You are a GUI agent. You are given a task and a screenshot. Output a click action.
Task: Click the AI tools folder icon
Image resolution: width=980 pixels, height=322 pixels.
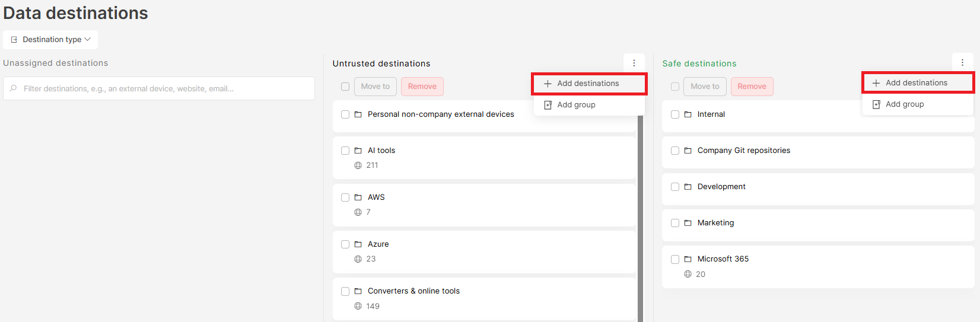click(358, 151)
